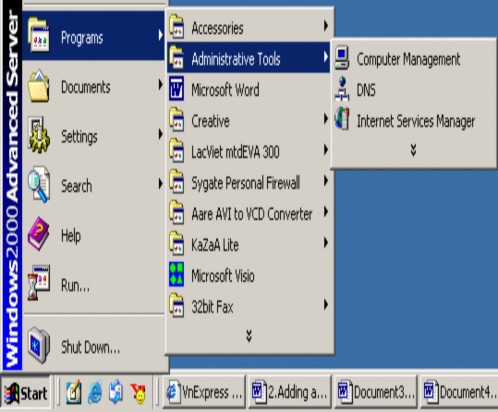This screenshot has height=412, width=498.
Task: Click the Search magnifier icon
Action: (x=38, y=185)
